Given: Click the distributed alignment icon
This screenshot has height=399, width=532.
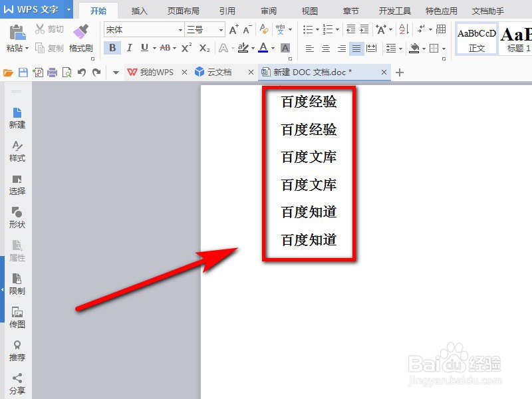Looking at the screenshot, I should pos(372,48).
